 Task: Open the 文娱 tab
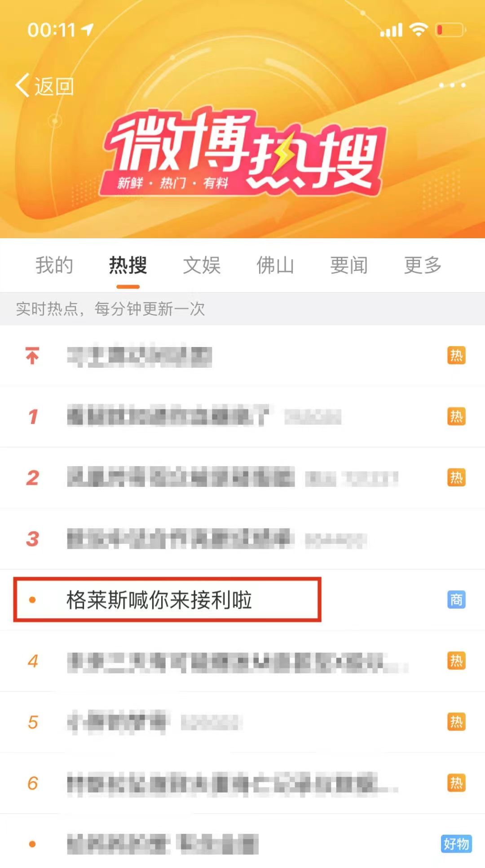click(202, 265)
